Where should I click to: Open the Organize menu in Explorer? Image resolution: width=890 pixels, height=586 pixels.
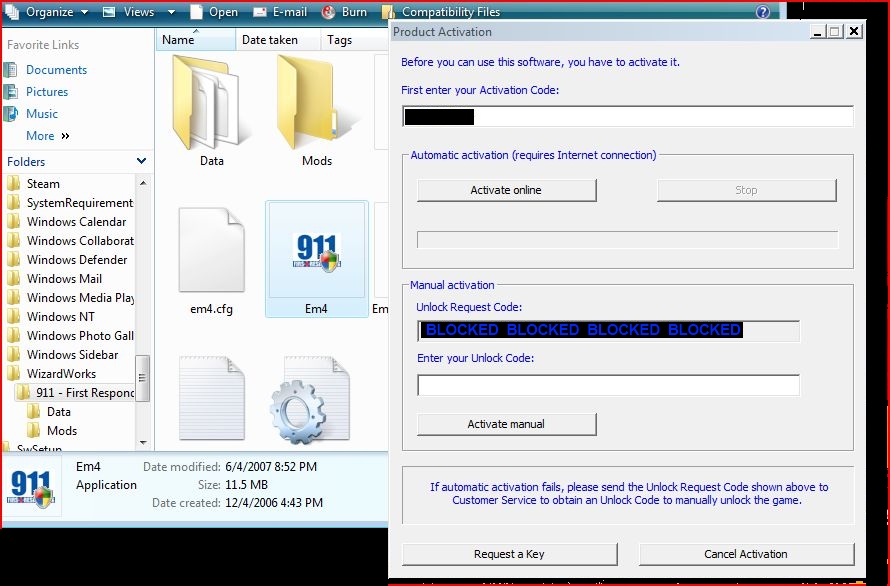pos(47,12)
